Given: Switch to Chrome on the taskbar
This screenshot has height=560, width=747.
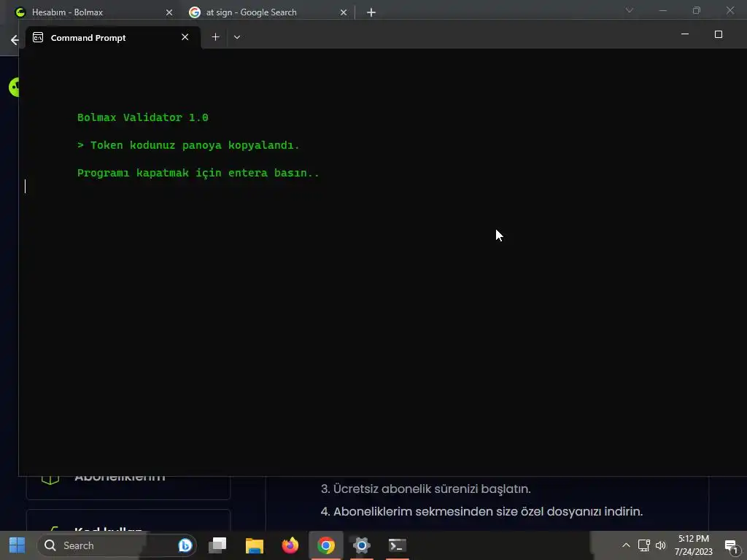Looking at the screenshot, I should click(326, 545).
